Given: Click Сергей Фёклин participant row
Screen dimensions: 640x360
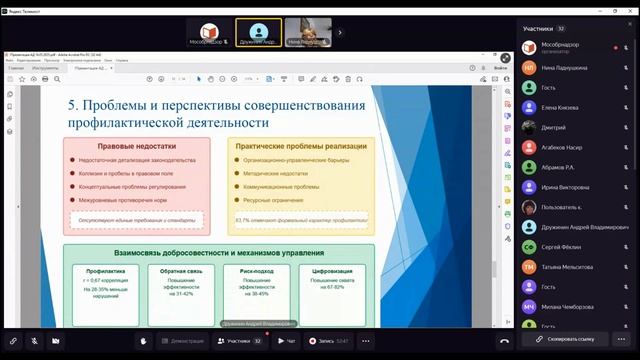Looking at the screenshot, I should (576, 247).
